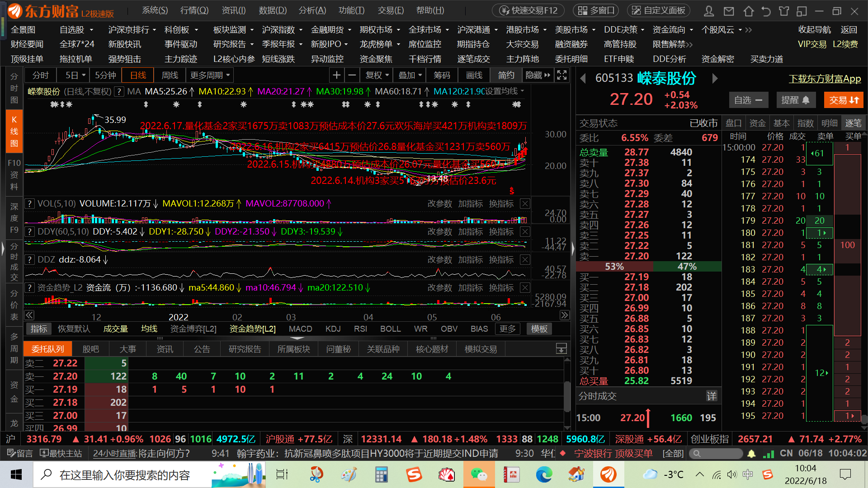
Task: Click the undo back arrow icon
Action: pyautogui.click(x=766, y=11)
